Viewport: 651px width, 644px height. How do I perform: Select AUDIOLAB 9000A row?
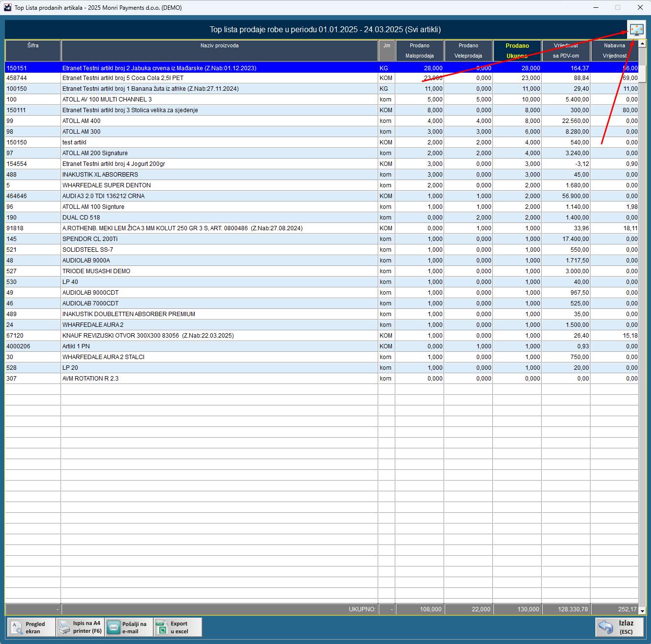point(322,261)
